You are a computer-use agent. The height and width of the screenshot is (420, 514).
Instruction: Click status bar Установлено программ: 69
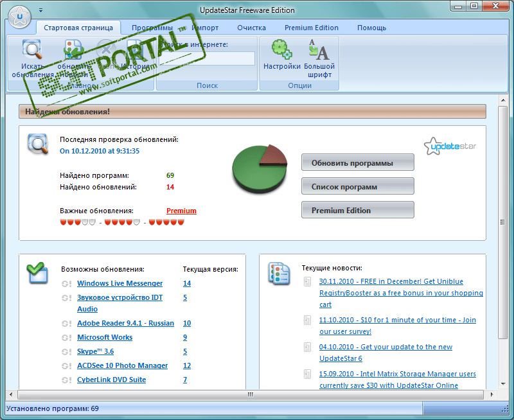(x=53, y=408)
